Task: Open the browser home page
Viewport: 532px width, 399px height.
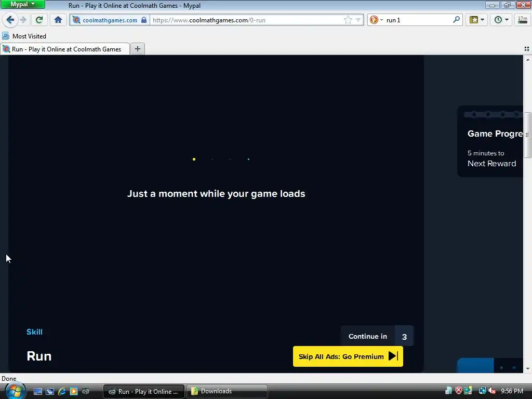Action: coord(58,20)
